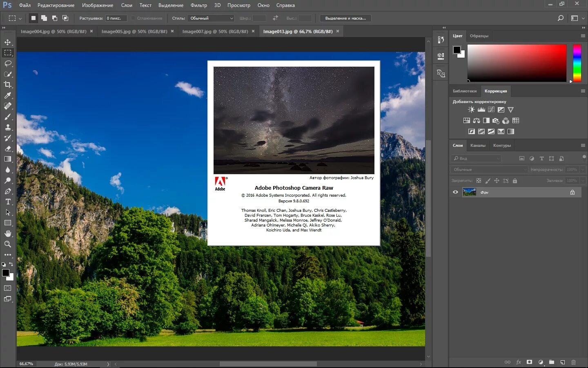Open the layer filter Вид dropdown
588x368 pixels.
pyautogui.click(x=476, y=158)
